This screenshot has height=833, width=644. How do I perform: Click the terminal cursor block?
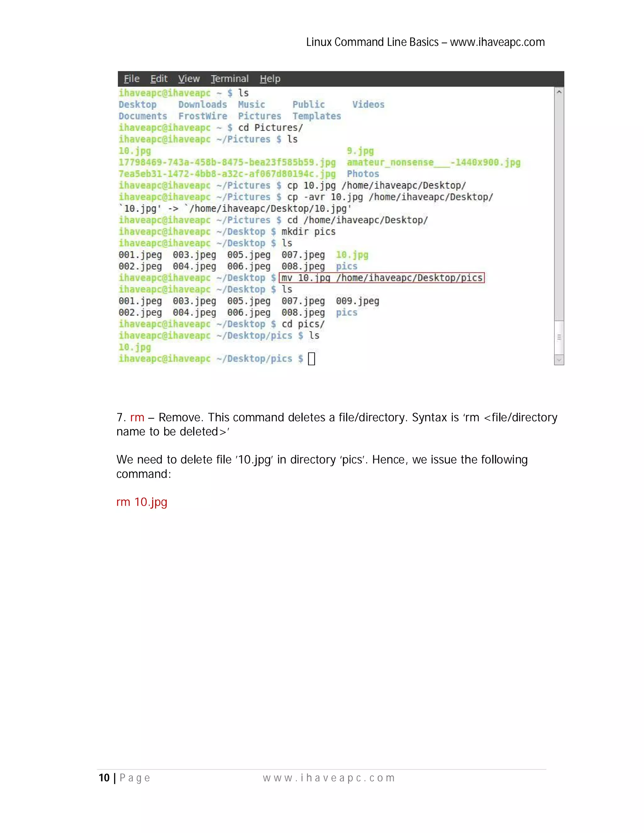pos(311,359)
